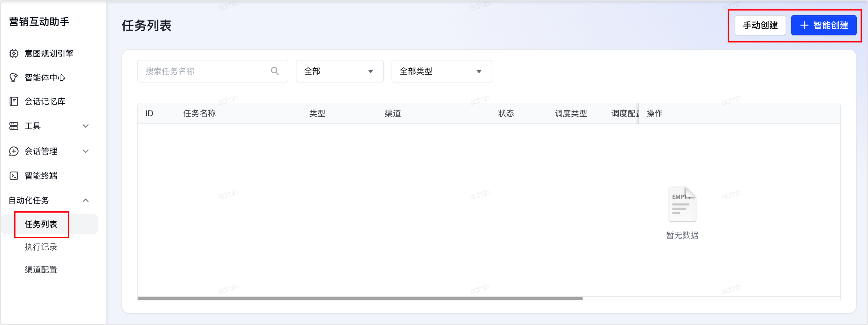The width and height of the screenshot is (868, 325).
Task: Click the 状态 column header
Action: click(506, 114)
